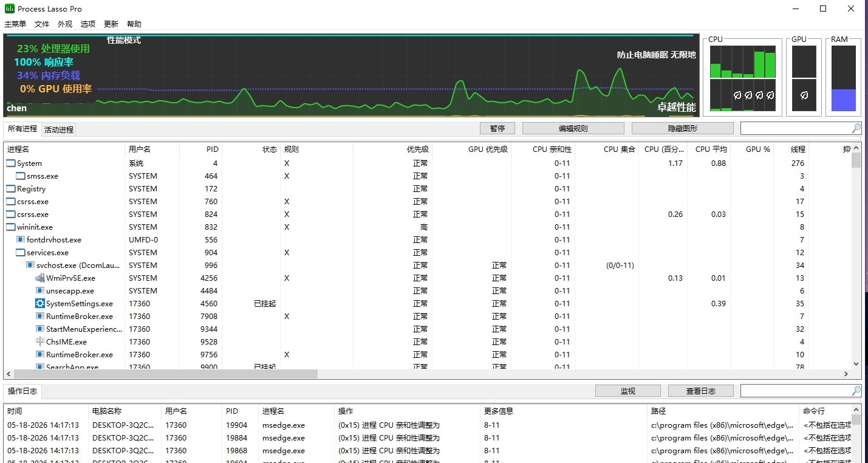
Task: Click the csrss.exe icon with PID 824
Action: click(10, 214)
